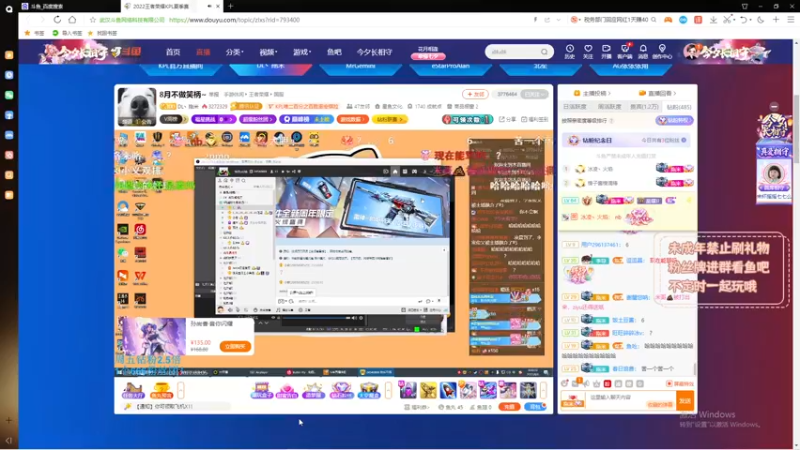Screen dimensions: 800x450
Task: Send the pink heart gift icon
Action: coord(287,391)
